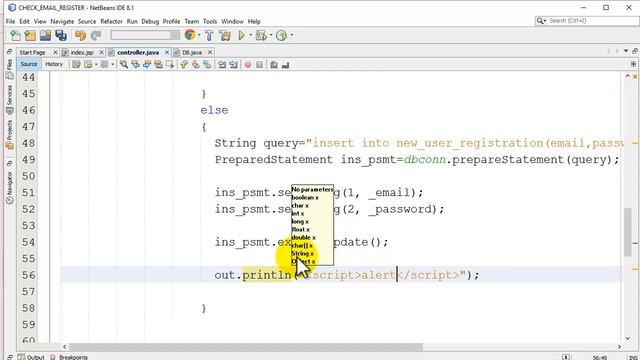Click the Save All disks icon
The image size is (640, 360).
point(61,36)
